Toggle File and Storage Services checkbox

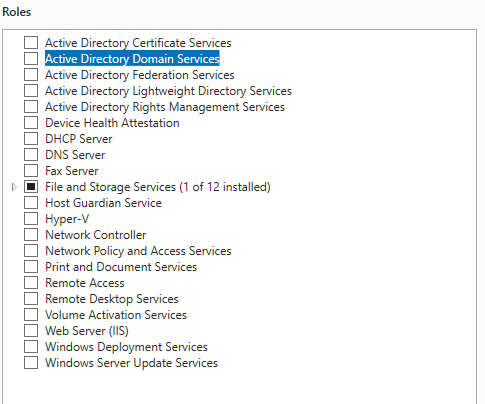(x=31, y=187)
